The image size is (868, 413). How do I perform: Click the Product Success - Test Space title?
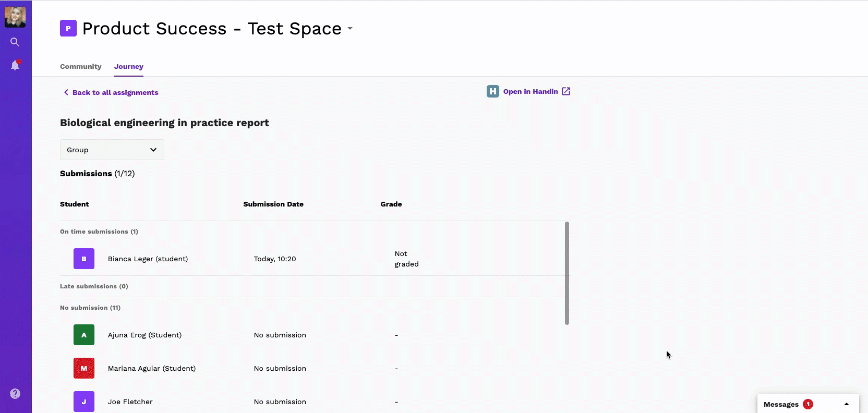click(x=212, y=29)
